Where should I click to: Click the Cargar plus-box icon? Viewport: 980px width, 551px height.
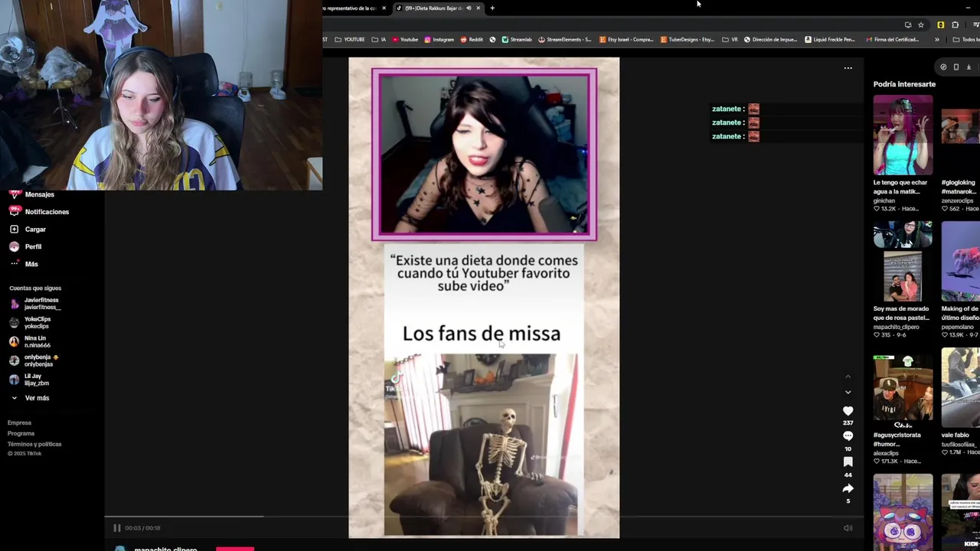(x=14, y=230)
